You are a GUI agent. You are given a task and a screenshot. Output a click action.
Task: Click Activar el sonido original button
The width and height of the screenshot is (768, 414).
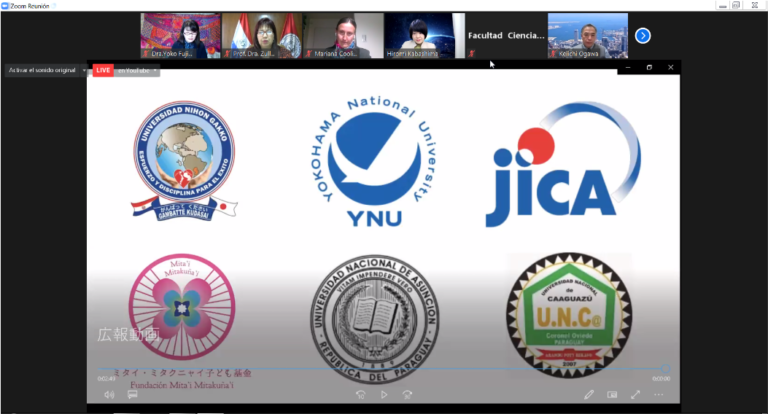coord(42,70)
